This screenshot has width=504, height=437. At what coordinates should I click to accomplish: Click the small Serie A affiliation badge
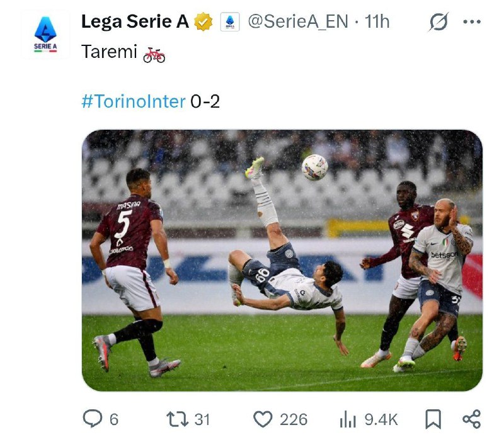(229, 22)
